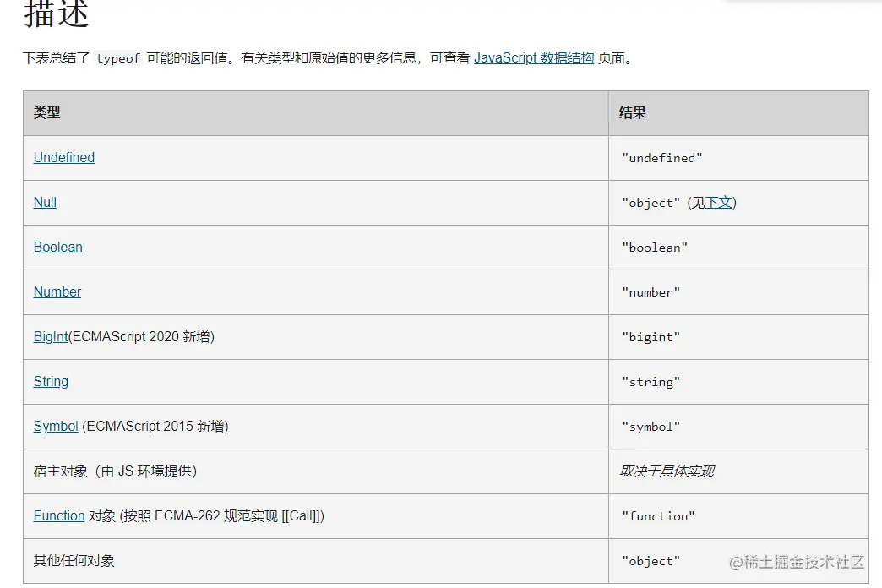Viewport: 882px width, 588px height.
Task: Follow the 下文 link in Null row
Action: coord(719,203)
